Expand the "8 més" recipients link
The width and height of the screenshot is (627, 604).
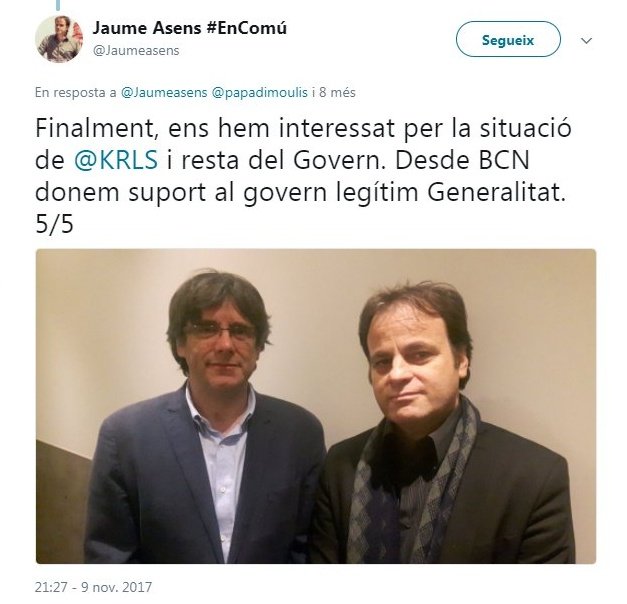(x=337, y=92)
